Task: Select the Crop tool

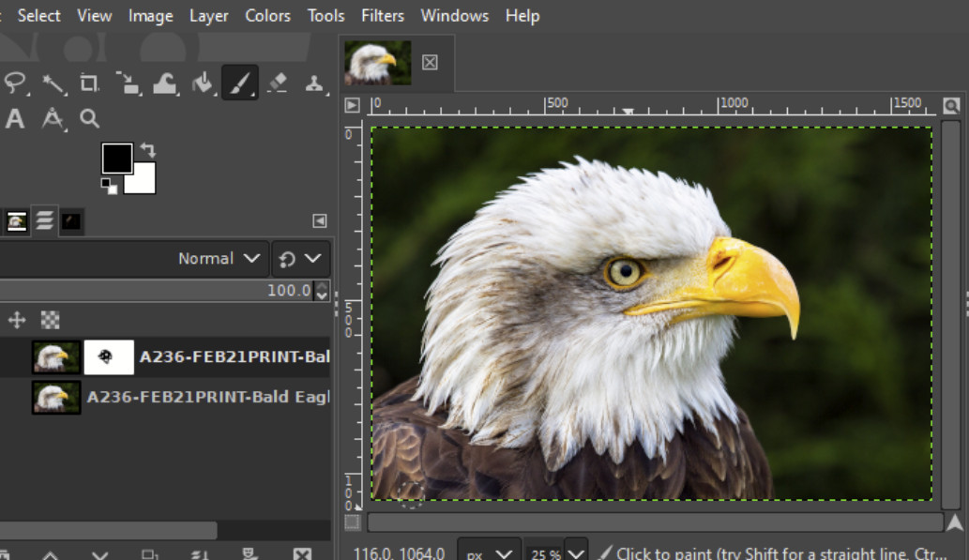Action: click(x=90, y=83)
